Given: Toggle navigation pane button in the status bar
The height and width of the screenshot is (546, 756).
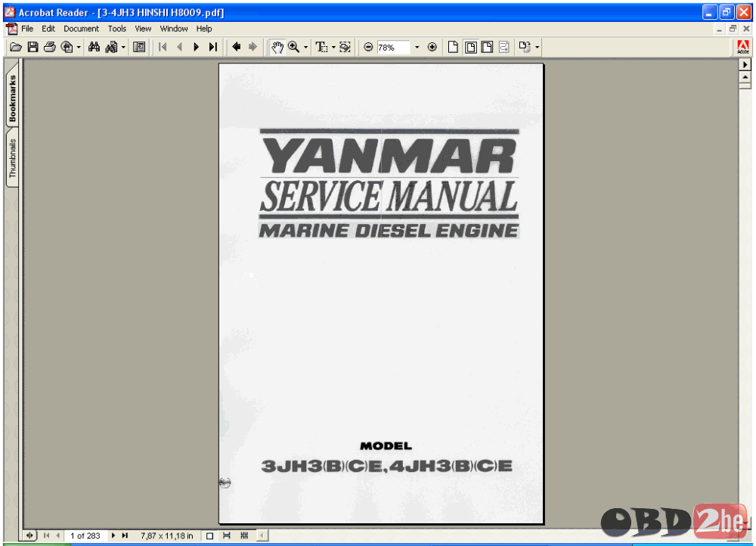Looking at the screenshot, I should 29,535.
